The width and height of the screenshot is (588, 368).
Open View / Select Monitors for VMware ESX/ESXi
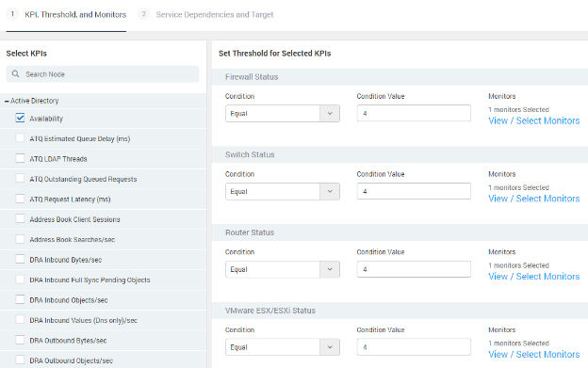[x=534, y=355]
